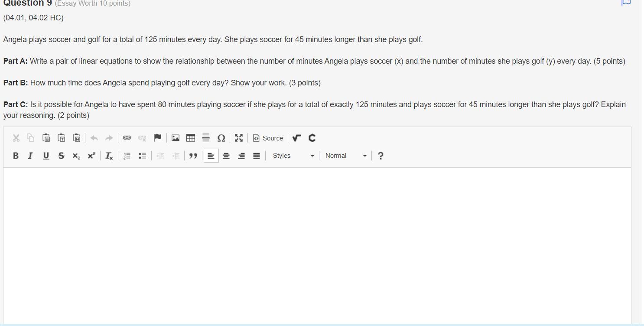Select Paste from Word icon
Screen dimensions: 644x326
pyautogui.click(x=77, y=138)
